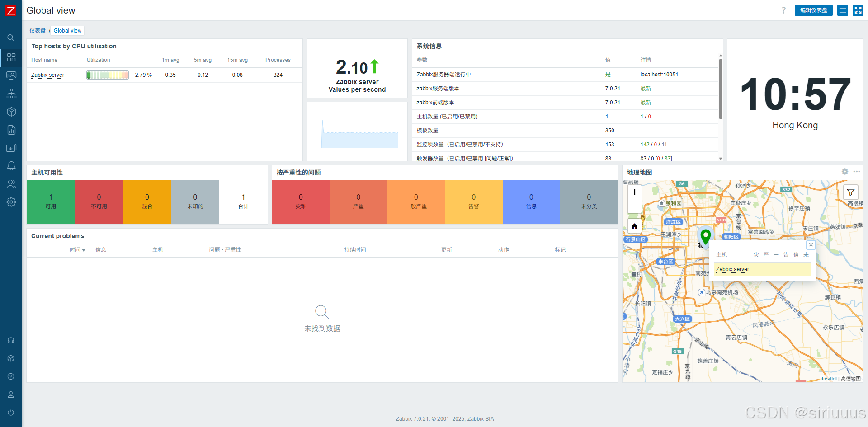868x427 pixels.
Task: Click the localhost:10051 detail text
Action: [x=659, y=75]
